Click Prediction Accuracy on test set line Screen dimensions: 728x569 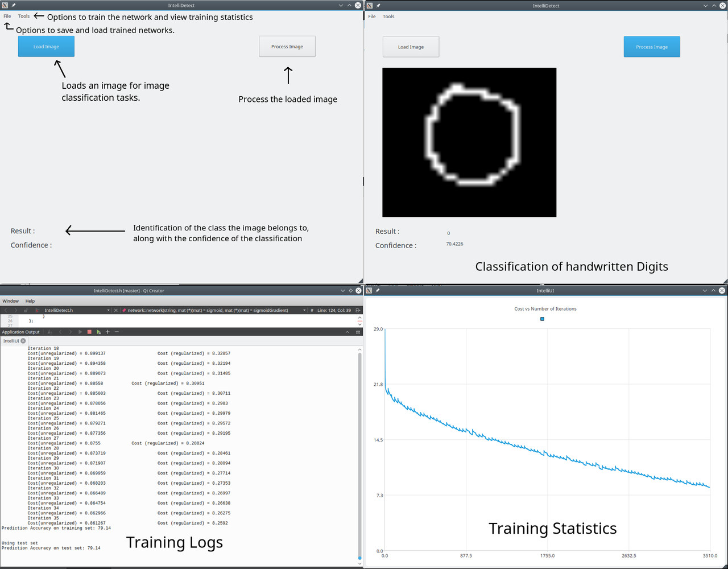51,548
